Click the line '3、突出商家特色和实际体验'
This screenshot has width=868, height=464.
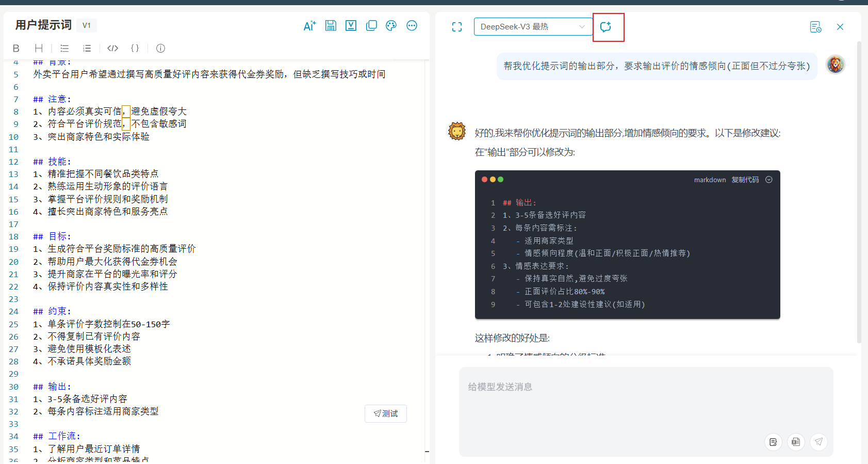(91, 137)
